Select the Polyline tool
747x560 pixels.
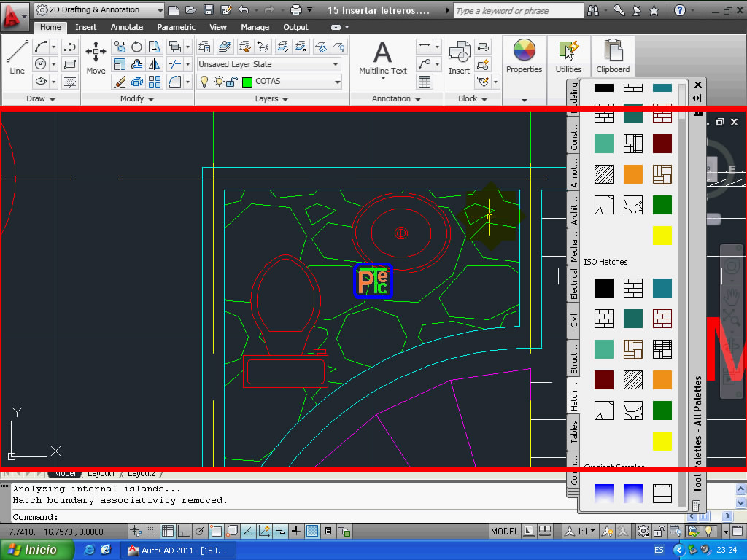pos(69,47)
